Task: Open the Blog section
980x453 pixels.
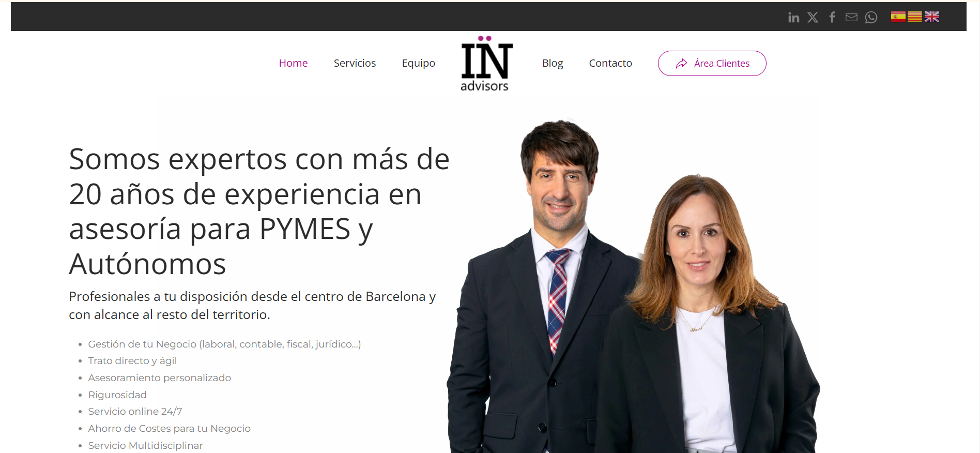Action: click(x=553, y=63)
